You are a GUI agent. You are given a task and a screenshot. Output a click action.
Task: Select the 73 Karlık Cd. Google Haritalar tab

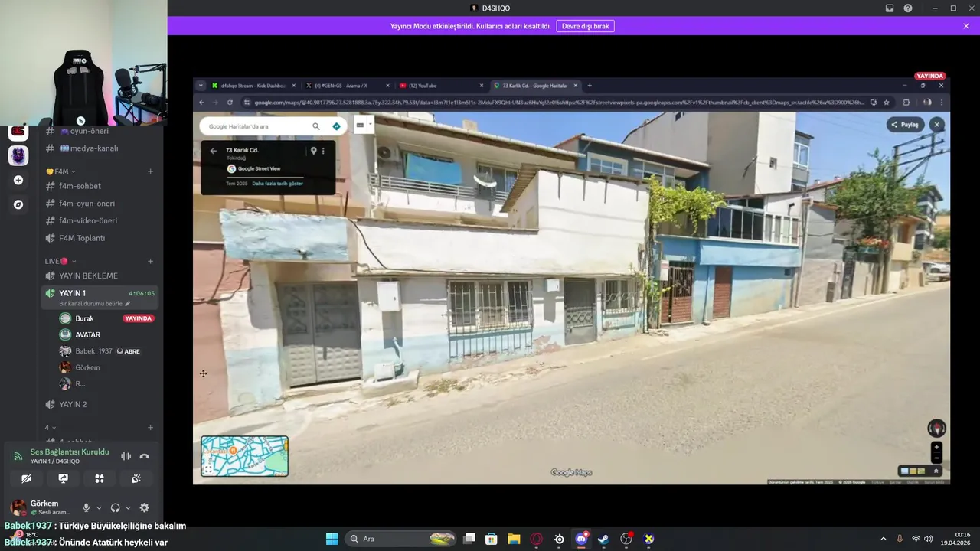pyautogui.click(x=534, y=86)
